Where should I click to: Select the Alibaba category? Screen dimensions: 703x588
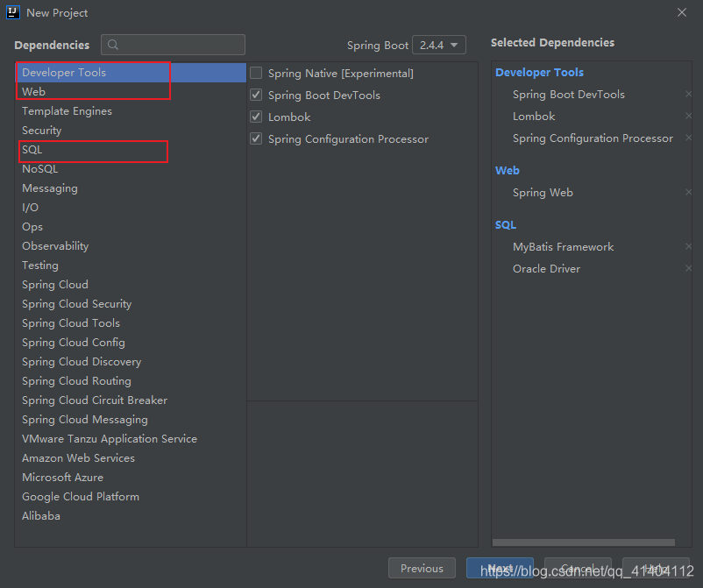pyautogui.click(x=131, y=516)
